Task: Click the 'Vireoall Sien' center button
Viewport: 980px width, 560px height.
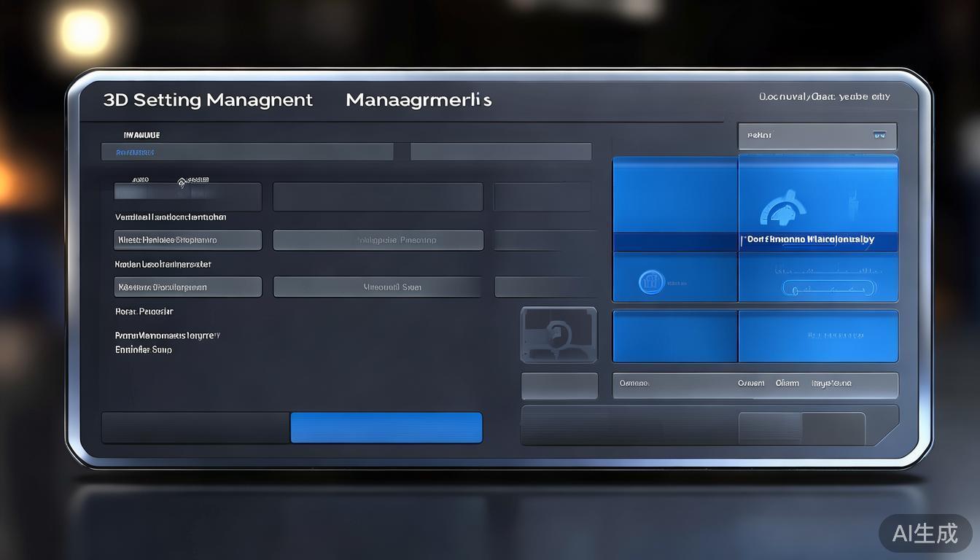Action: (x=378, y=287)
